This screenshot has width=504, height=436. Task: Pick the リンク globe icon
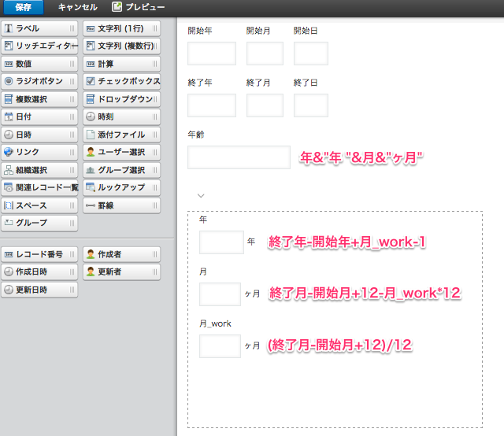tap(9, 152)
